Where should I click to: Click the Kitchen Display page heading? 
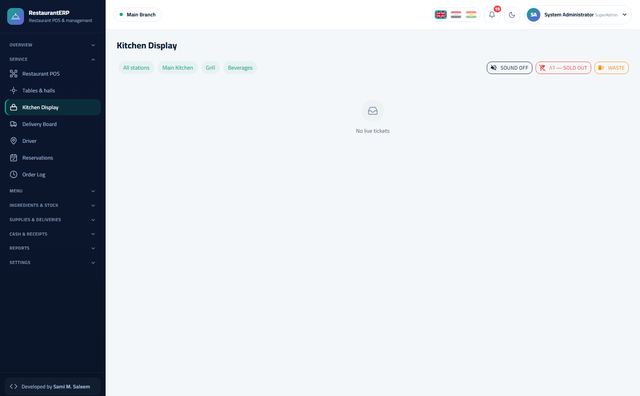click(x=147, y=46)
